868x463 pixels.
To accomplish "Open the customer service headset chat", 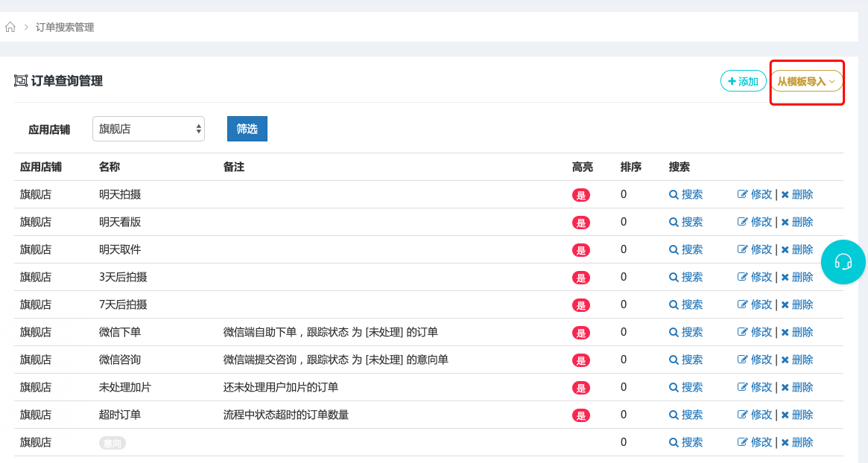I will tap(843, 262).
